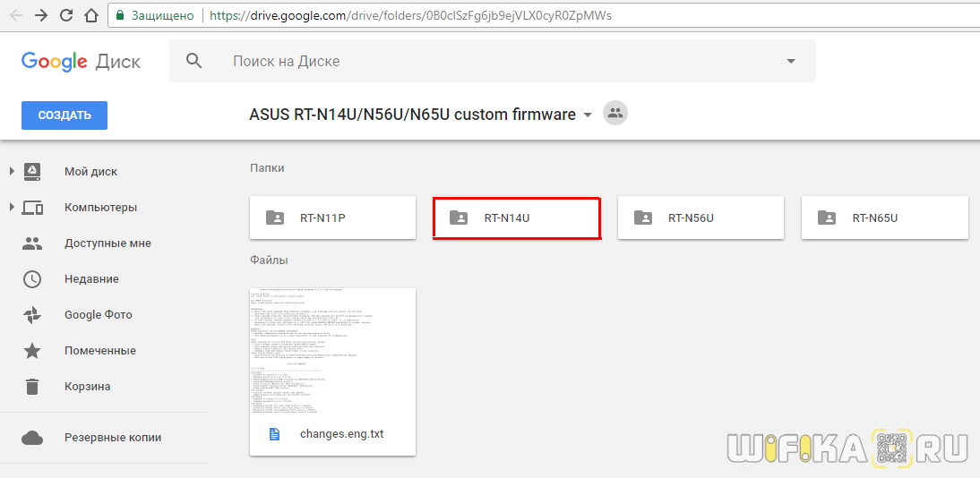Click the Помеченные star icon
The image size is (980, 478).
pos(32,351)
